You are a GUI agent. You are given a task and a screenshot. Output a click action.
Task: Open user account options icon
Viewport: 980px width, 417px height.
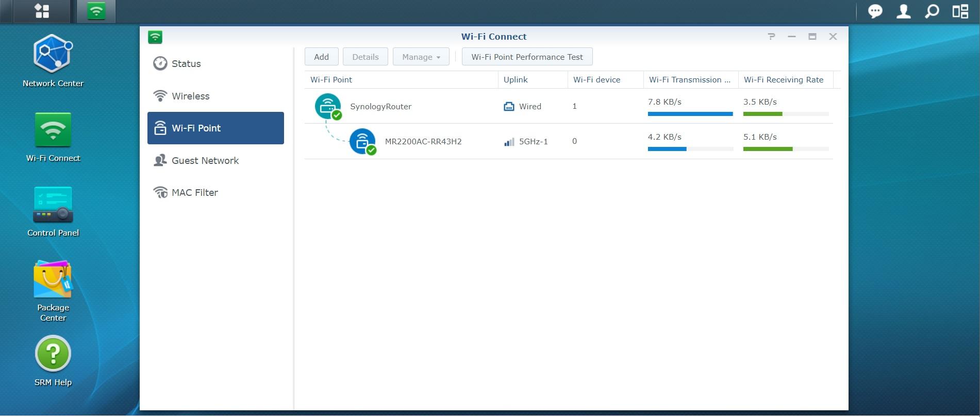(x=903, y=11)
